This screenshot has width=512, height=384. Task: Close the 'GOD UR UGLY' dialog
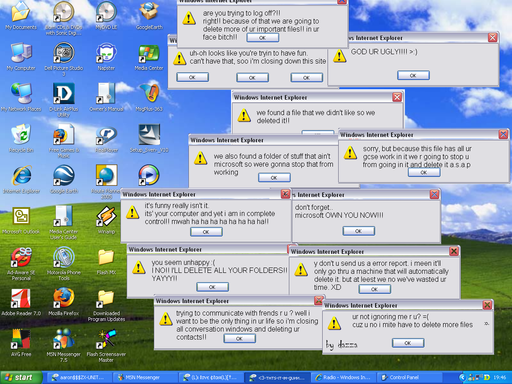pos(492,37)
